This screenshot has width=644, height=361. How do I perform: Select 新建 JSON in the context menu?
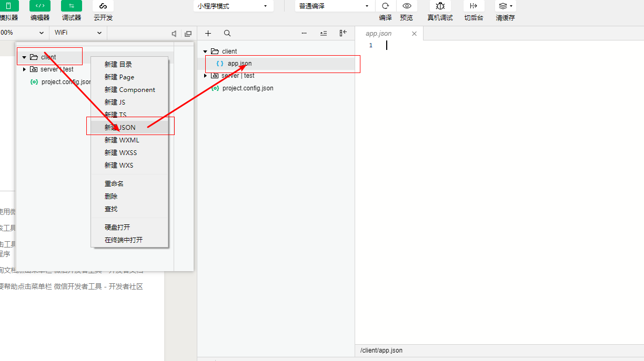[x=120, y=127]
